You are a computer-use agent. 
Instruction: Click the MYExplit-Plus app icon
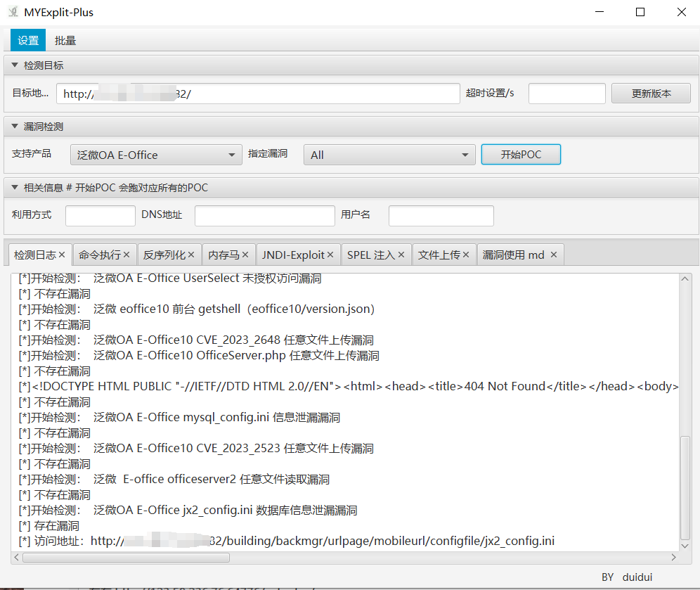(x=13, y=12)
